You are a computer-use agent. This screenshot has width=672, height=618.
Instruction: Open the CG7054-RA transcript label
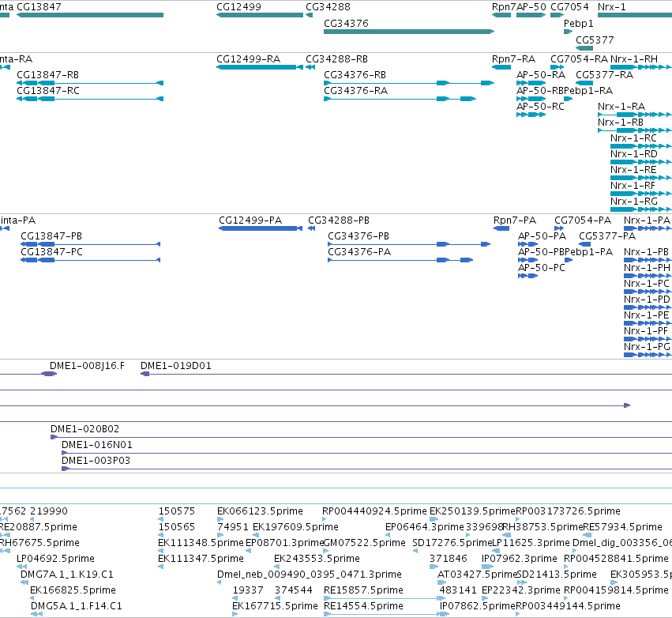point(579,58)
